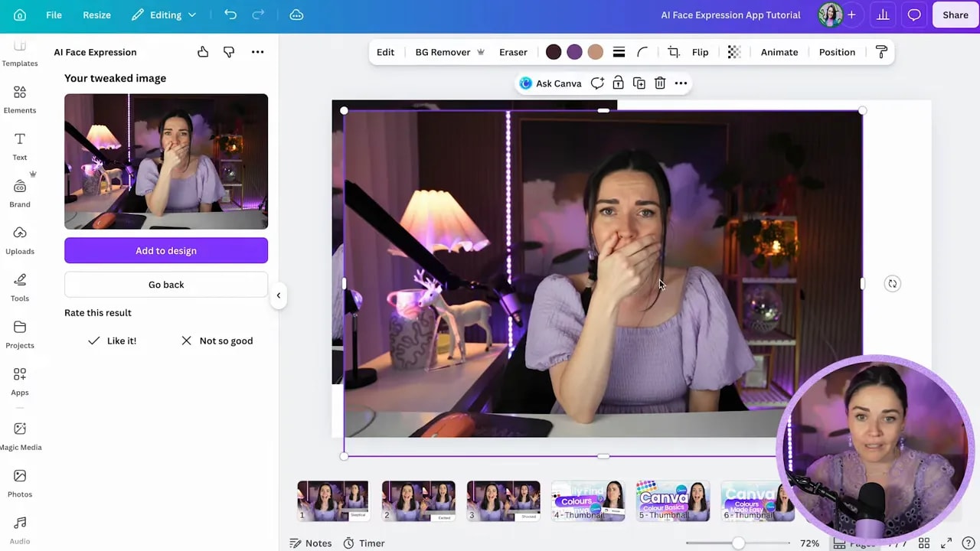This screenshot has height=551, width=980.
Task: Open the user profile avatar
Action: 830,15
